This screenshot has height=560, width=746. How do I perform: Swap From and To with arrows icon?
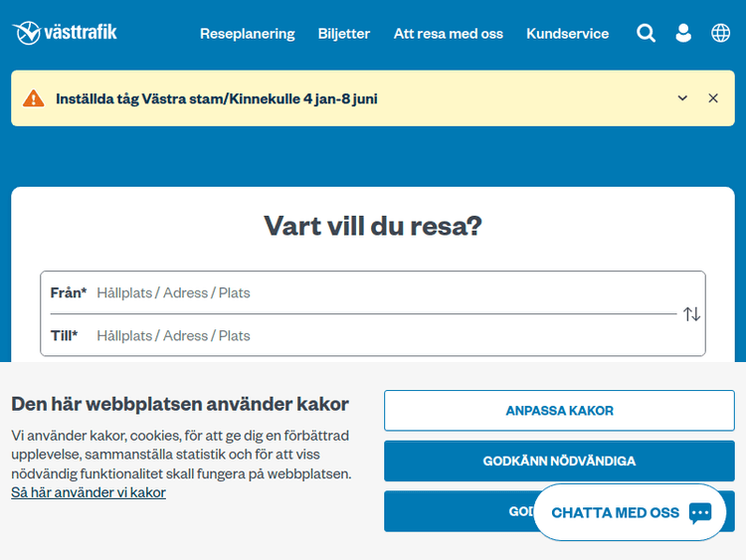coord(691,314)
